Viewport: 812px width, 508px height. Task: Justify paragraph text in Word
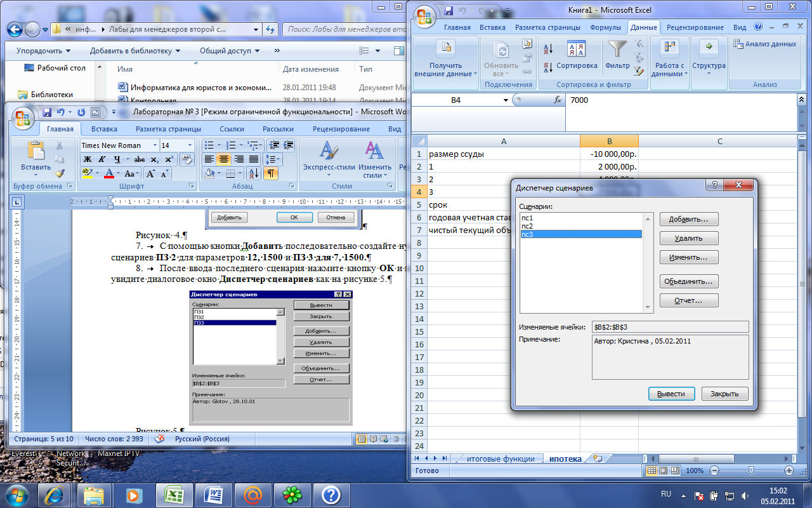pos(254,159)
